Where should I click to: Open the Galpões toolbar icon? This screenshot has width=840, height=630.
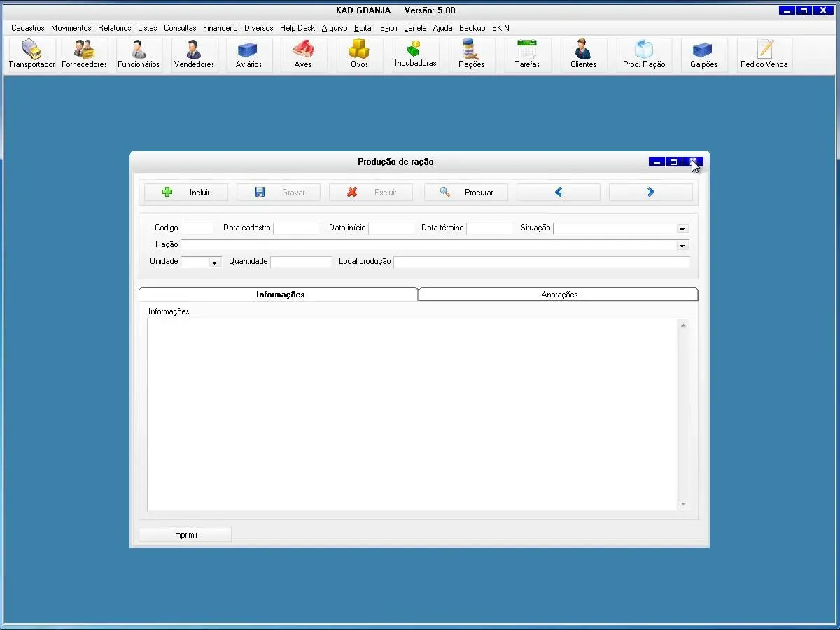[x=703, y=55]
